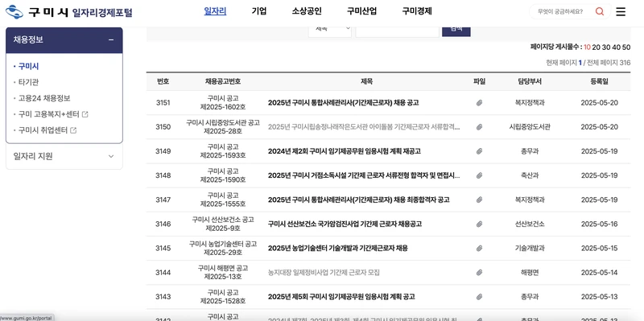Set posts per page to 50

click(x=626, y=47)
